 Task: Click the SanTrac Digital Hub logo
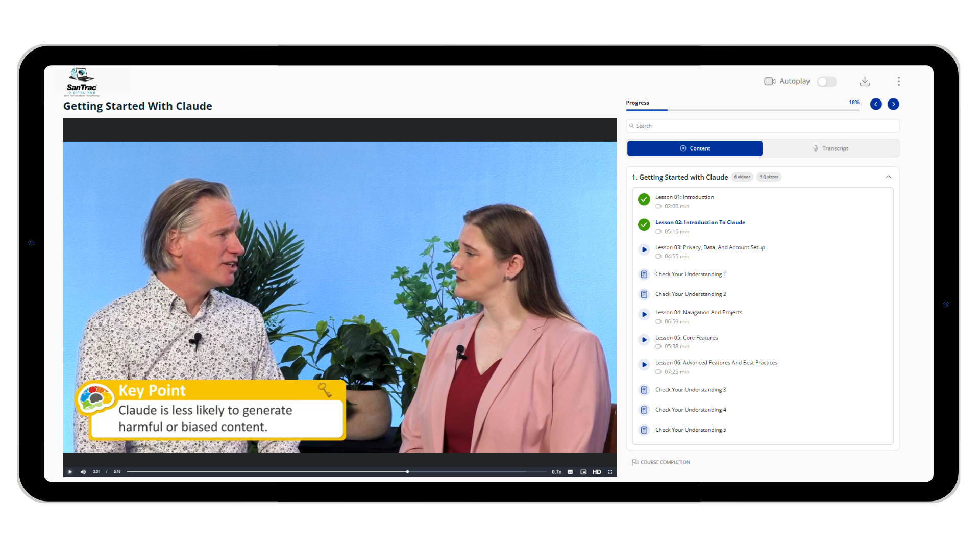pyautogui.click(x=82, y=82)
